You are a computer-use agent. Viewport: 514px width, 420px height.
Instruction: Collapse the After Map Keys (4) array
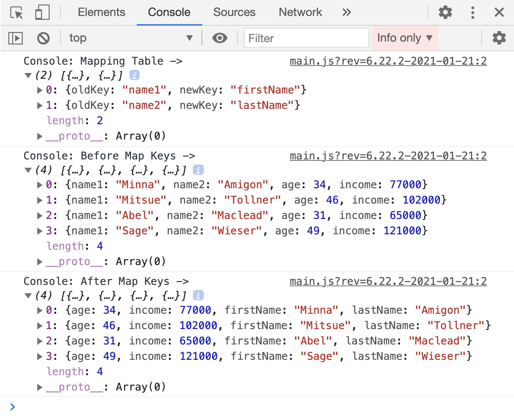[28, 296]
